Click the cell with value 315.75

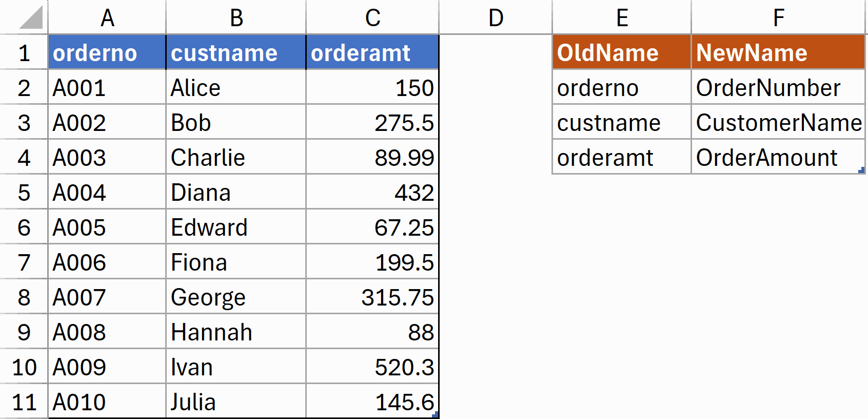(372, 297)
